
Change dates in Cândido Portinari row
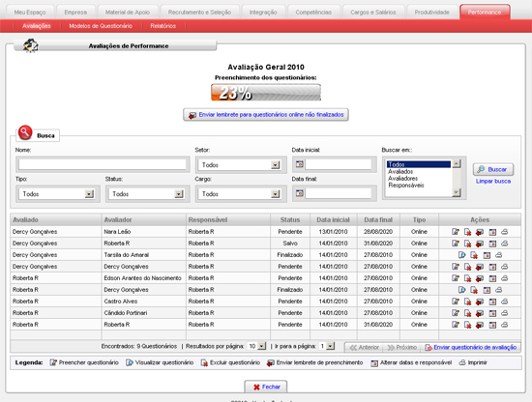(492, 313)
